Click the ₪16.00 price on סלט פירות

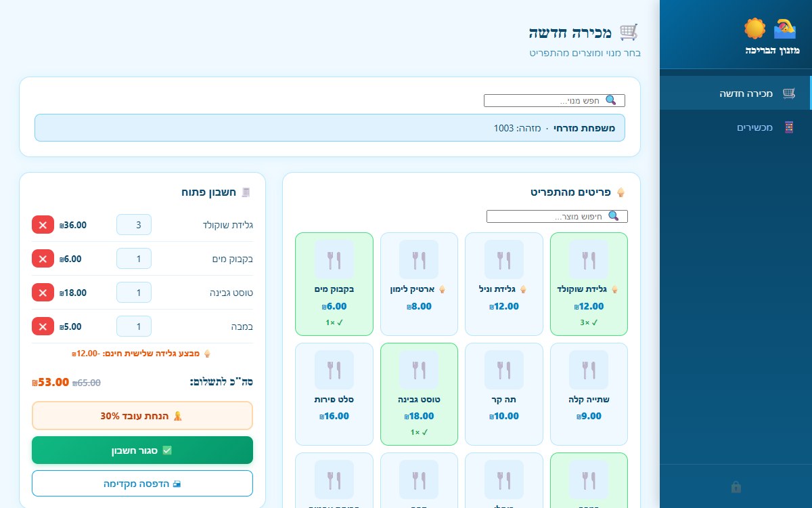coord(334,416)
